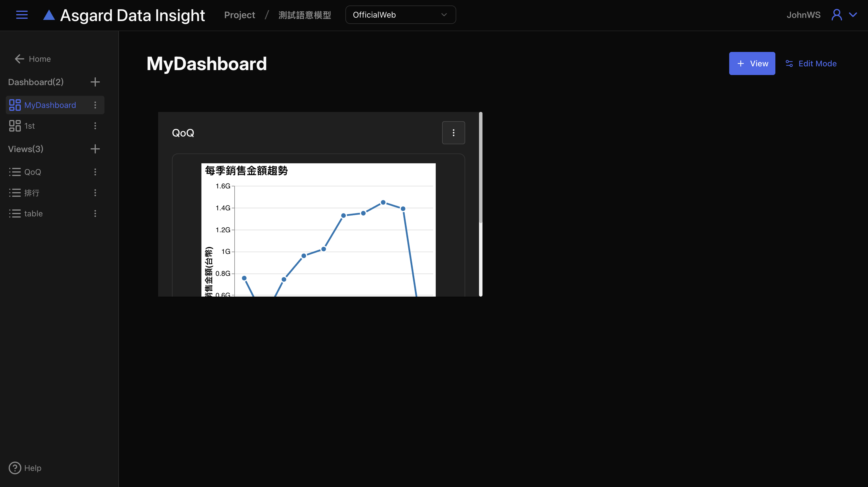Open the 排行 view options menu

[x=95, y=193]
